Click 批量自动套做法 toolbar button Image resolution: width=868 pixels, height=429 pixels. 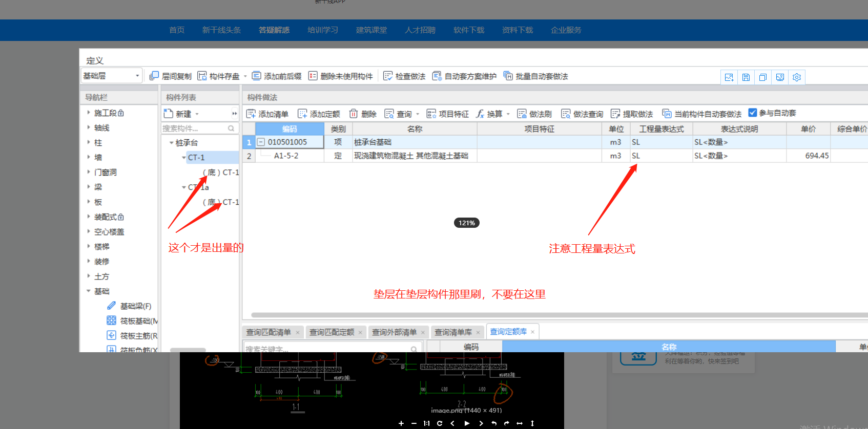(535, 76)
